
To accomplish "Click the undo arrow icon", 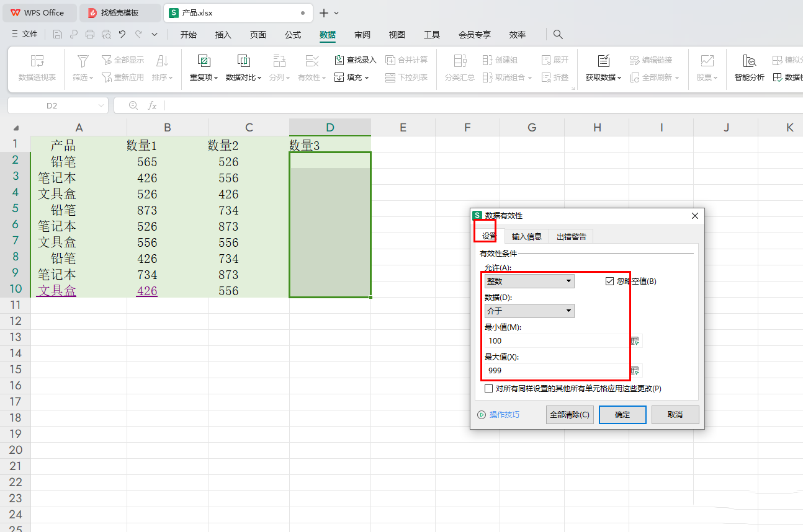I will [x=122, y=35].
